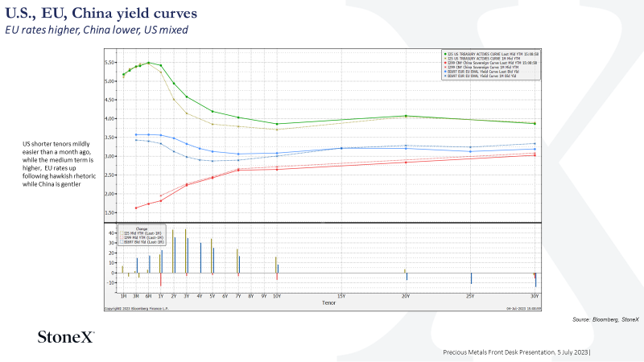The image size is (644, 362).
Task: Click footer 'Precious Metals Front Desk Presentation, 5 July 2023'
Action: click(515, 352)
